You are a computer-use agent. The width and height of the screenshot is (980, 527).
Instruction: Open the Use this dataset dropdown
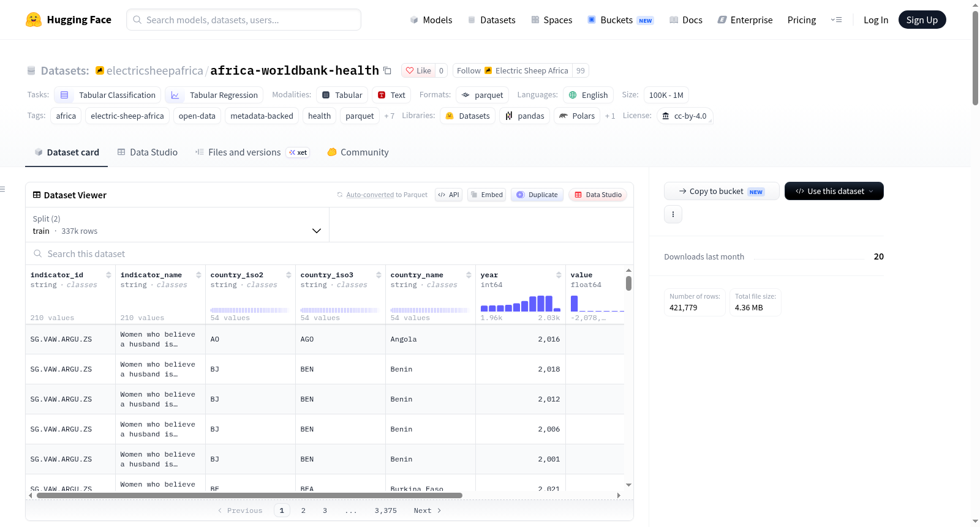pos(834,191)
